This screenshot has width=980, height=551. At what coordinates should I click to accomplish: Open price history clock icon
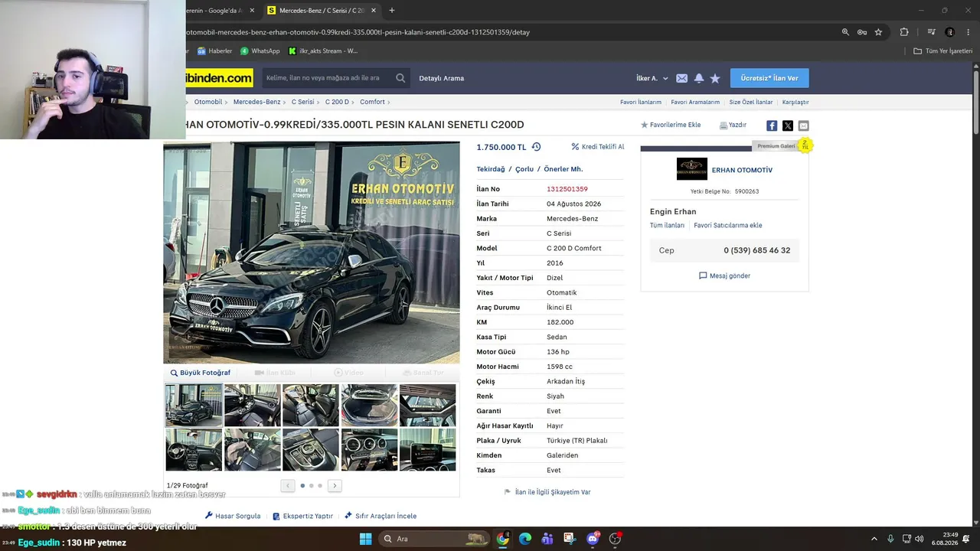536,147
